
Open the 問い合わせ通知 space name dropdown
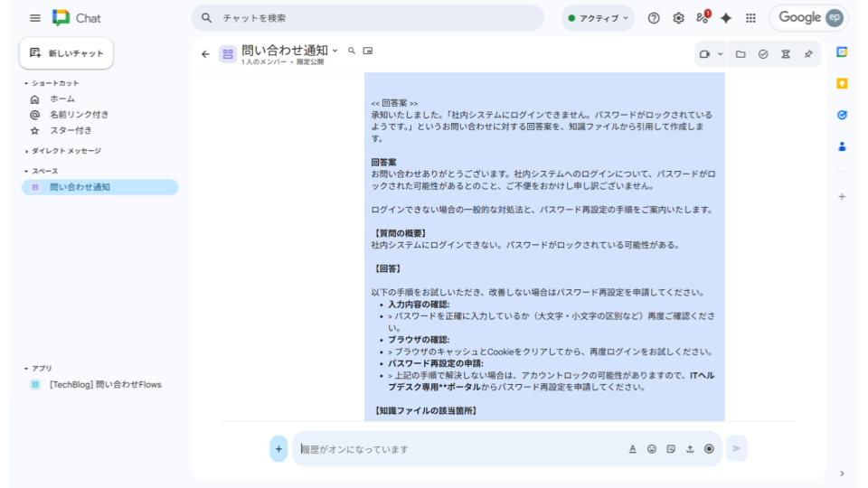click(x=335, y=51)
